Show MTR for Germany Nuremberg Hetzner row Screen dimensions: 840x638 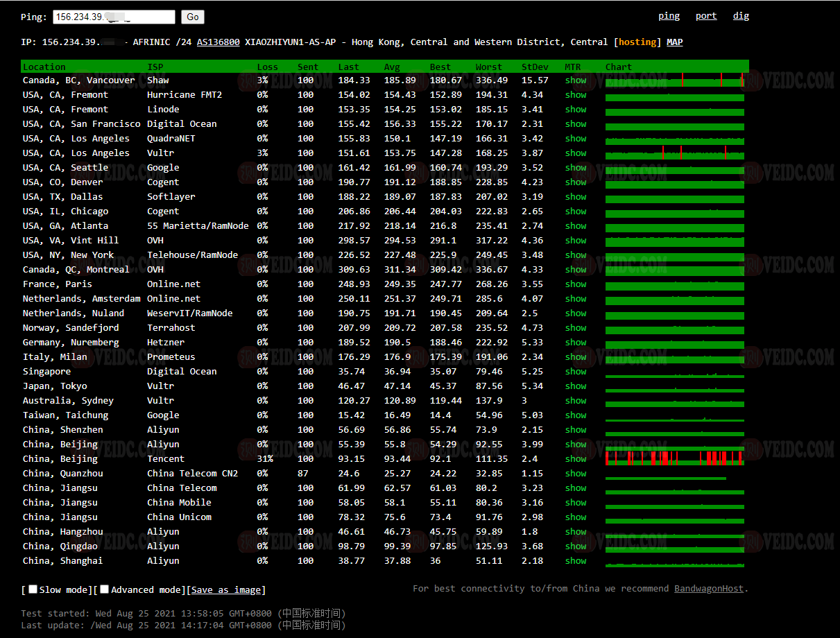click(x=575, y=343)
